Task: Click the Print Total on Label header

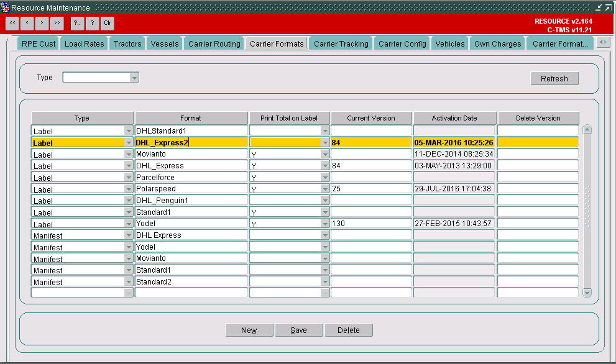Action: (289, 118)
